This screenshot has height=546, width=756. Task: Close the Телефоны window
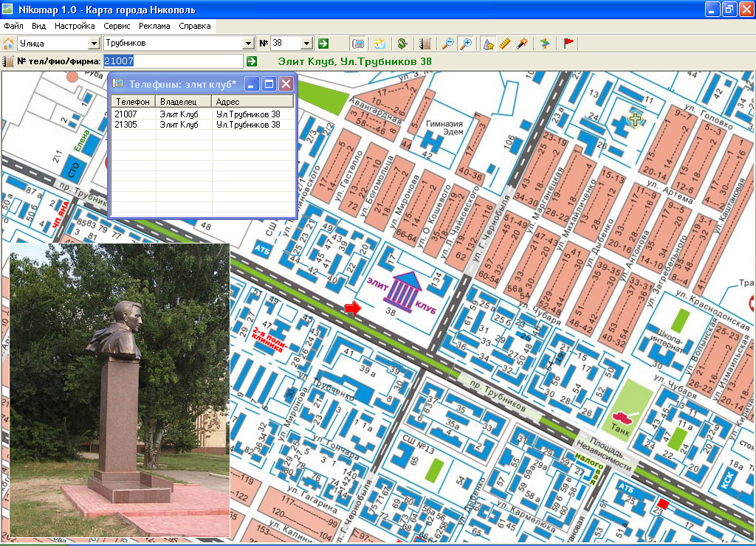click(x=286, y=84)
